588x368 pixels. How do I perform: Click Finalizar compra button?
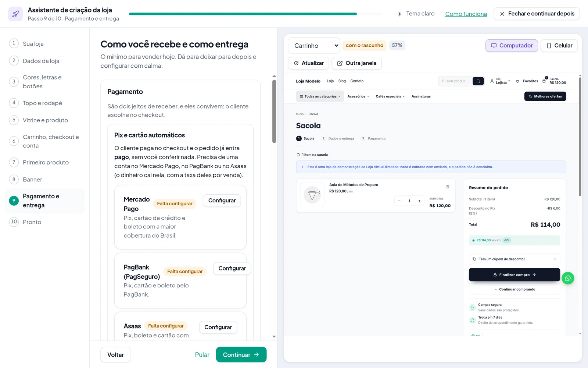514,275
